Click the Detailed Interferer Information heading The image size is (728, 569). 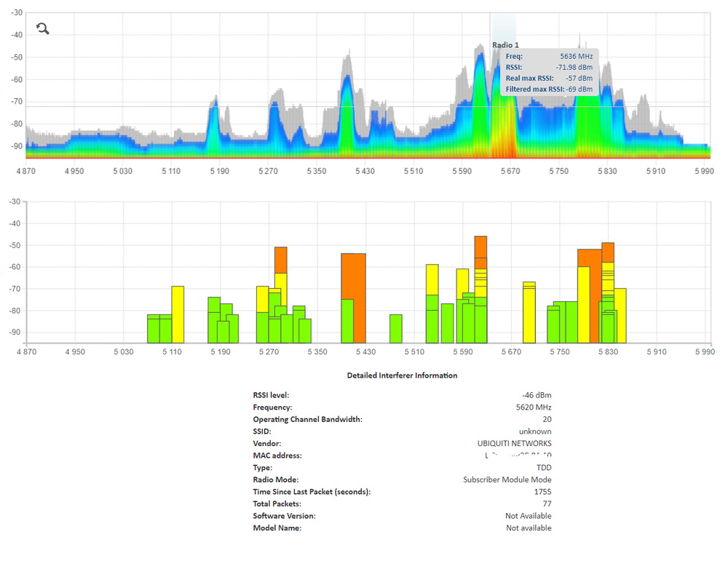tap(403, 375)
